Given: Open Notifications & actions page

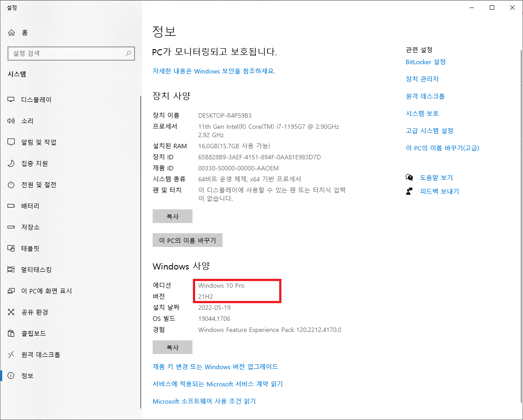Looking at the screenshot, I should pos(38,142).
